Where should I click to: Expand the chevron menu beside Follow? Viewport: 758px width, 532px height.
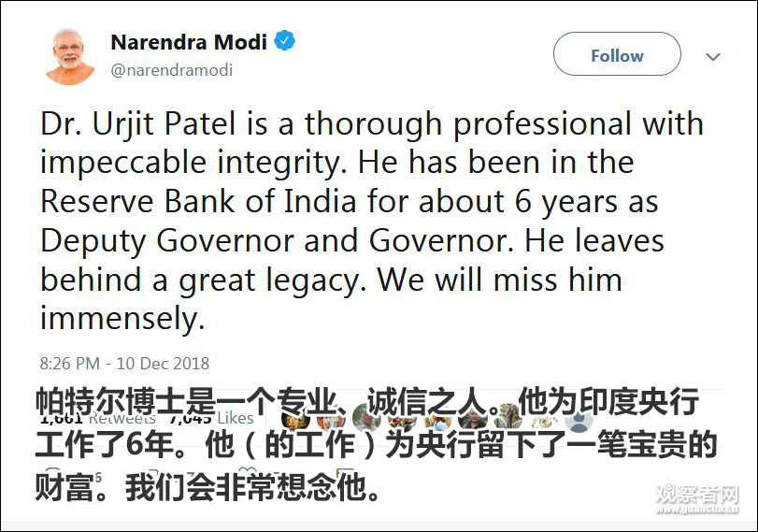(713, 56)
